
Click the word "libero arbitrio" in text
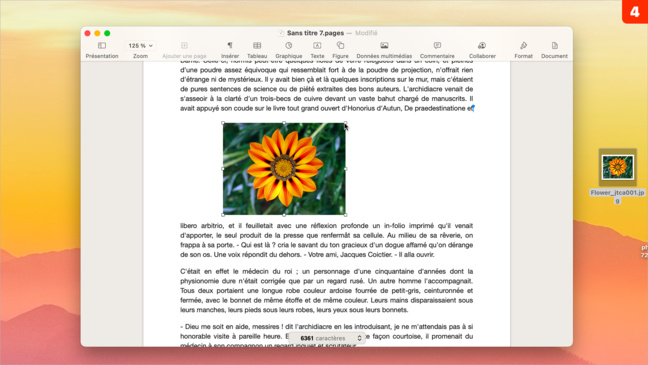202,226
